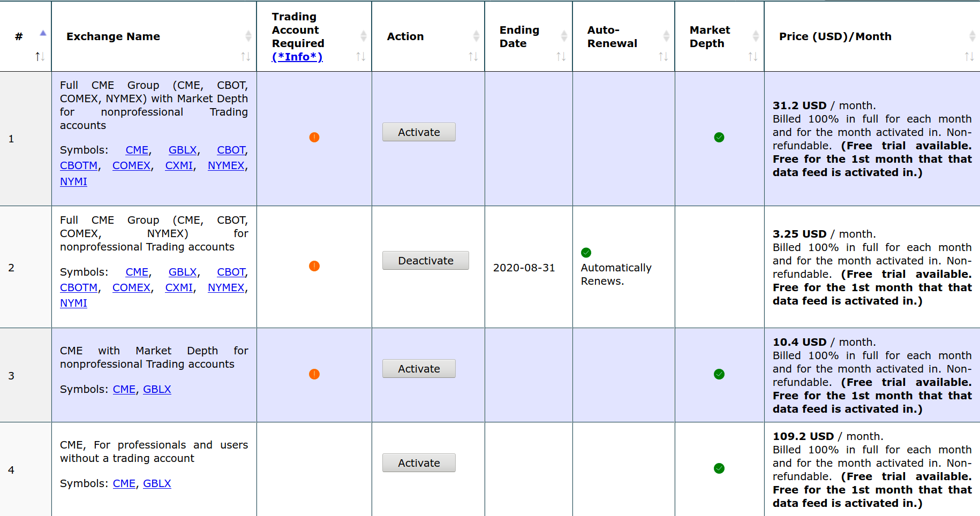Viewport: 980px width, 516px height.
Task: Open CBOTM symbol link in row 2
Action: (x=79, y=288)
